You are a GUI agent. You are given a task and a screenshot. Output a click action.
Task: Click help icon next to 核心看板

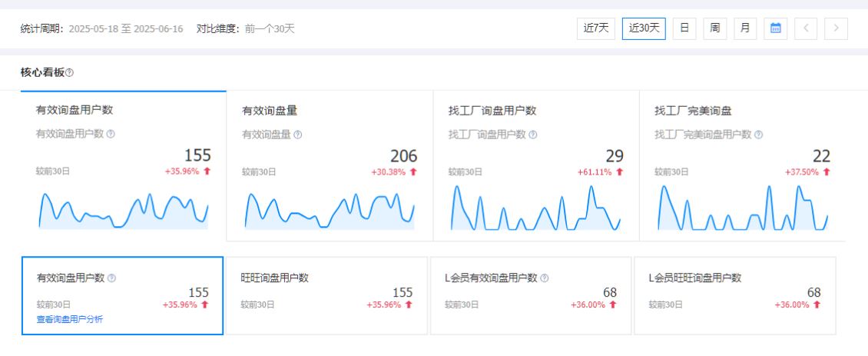coord(70,72)
